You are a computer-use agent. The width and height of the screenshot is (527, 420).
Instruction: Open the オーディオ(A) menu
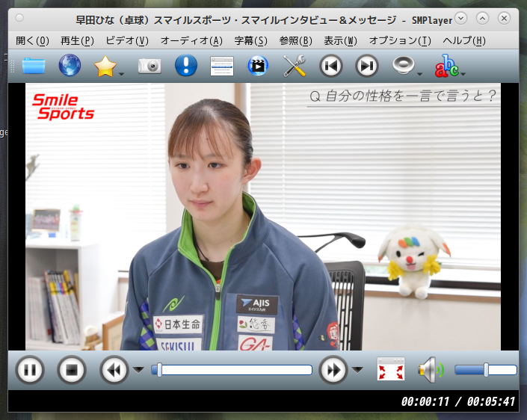(x=191, y=40)
